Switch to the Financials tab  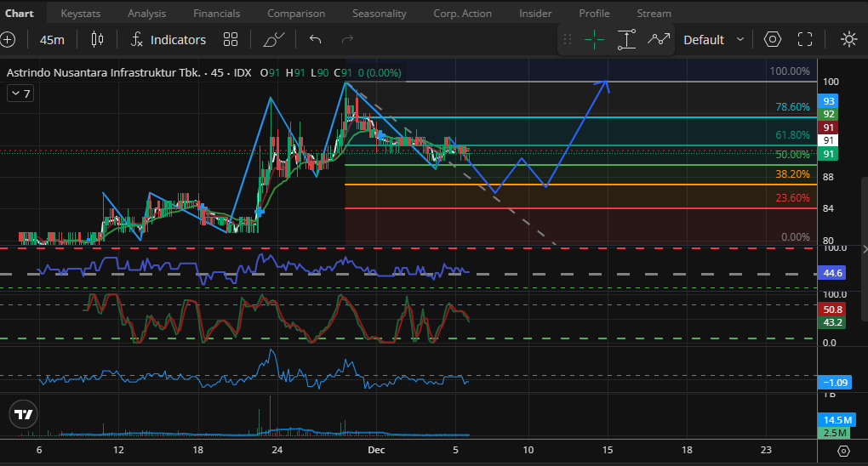pos(216,13)
